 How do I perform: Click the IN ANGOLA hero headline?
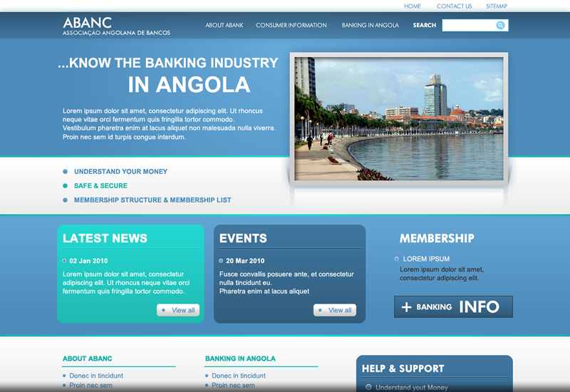(x=189, y=85)
